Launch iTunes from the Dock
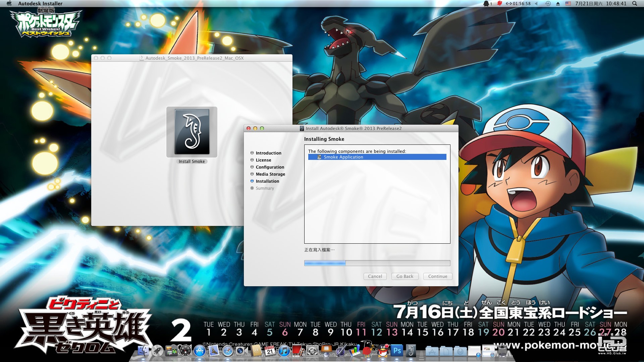This screenshot has height=362, width=644. 284,351
